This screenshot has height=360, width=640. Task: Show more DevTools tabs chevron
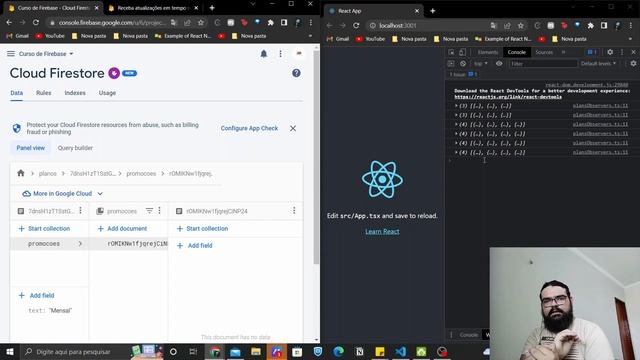click(564, 52)
